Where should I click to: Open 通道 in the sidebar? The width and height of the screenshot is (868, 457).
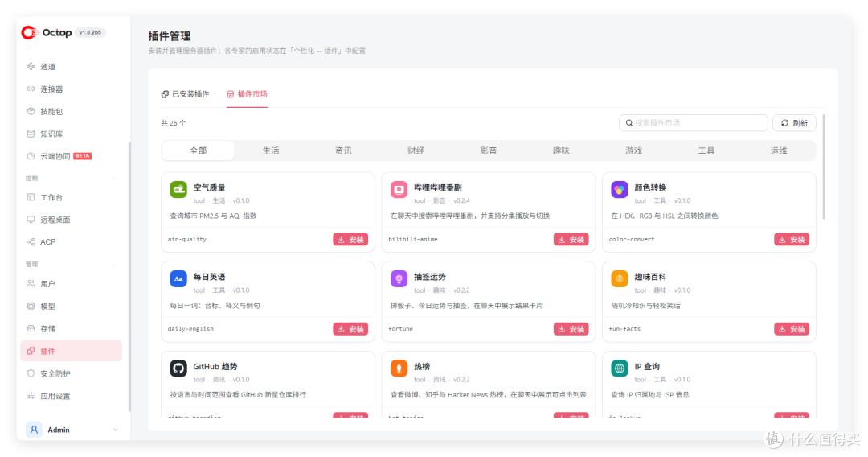pos(71,67)
